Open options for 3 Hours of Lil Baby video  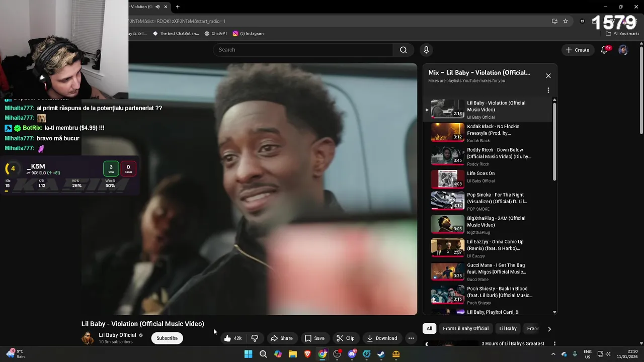554,344
